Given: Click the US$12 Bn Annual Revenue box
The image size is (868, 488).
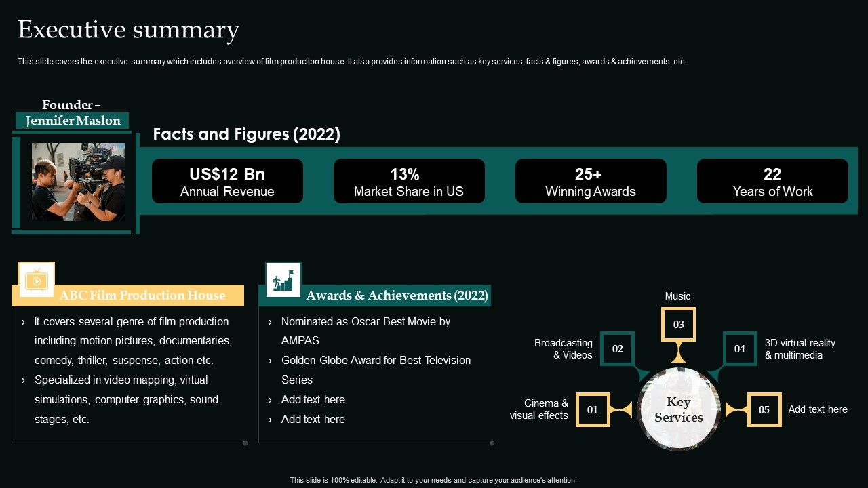Looking at the screenshot, I should [227, 181].
